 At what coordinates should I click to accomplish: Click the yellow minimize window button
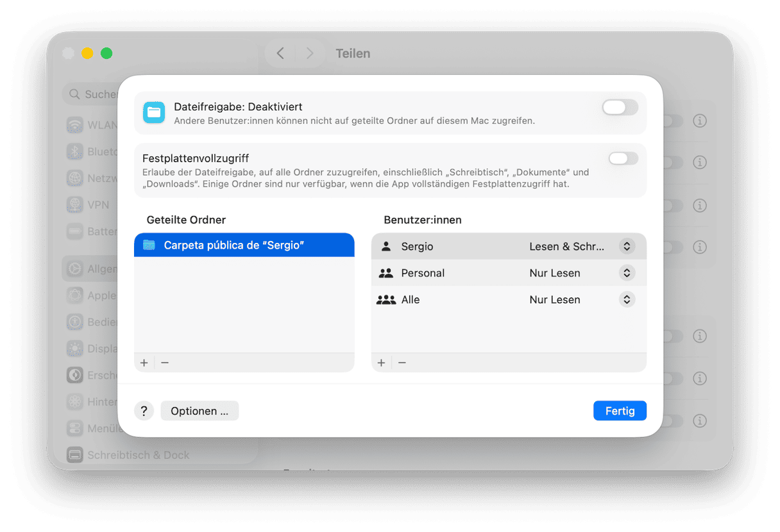click(87, 53)
